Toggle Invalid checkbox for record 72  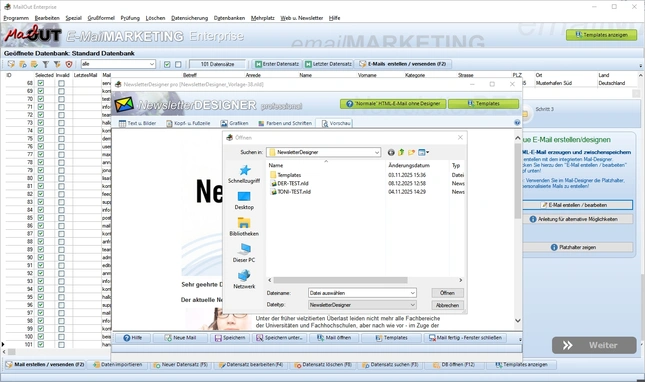click(x=61, y=115)
